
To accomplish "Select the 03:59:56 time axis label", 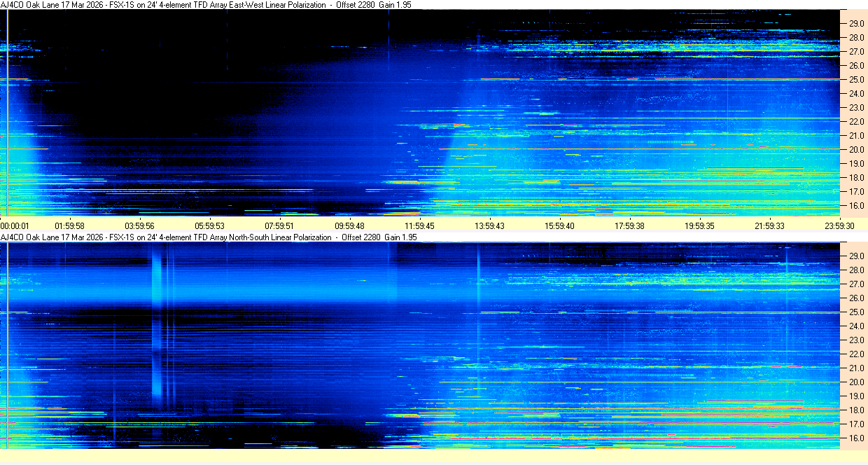I will (140, 225).
